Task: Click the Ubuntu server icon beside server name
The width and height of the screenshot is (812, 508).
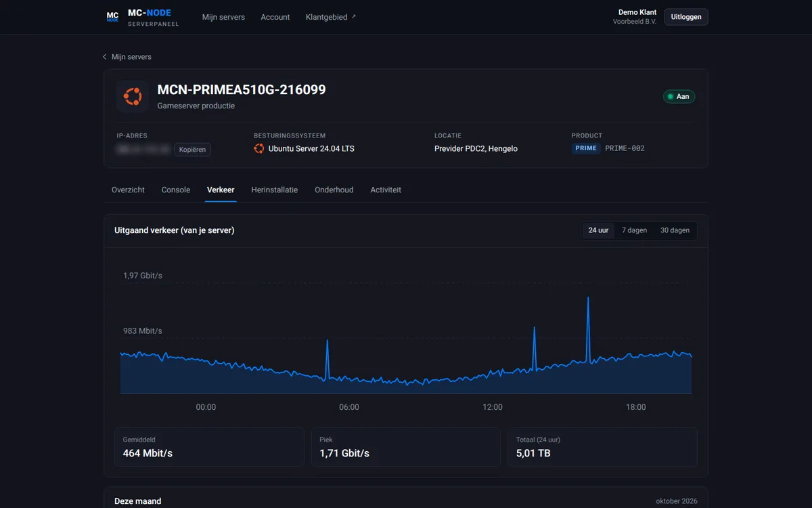Action: pos(133,97)
